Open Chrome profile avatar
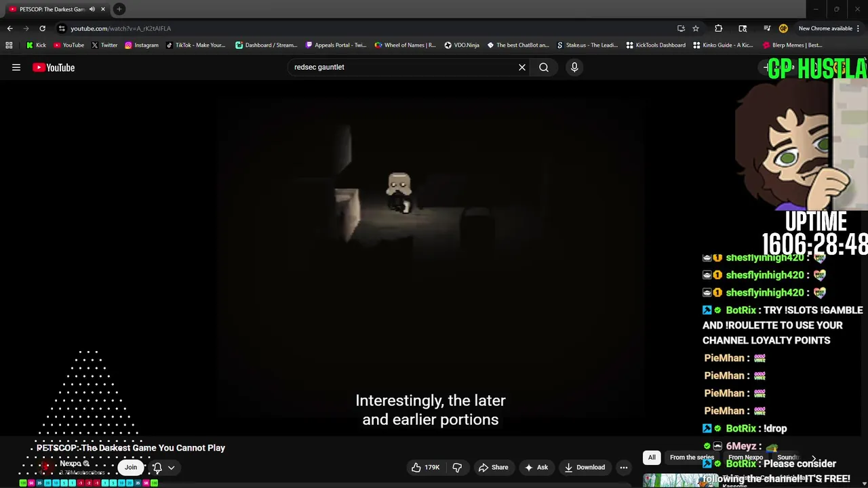The image size is (868, 488). pyautogui.click(x=783, y=28)
